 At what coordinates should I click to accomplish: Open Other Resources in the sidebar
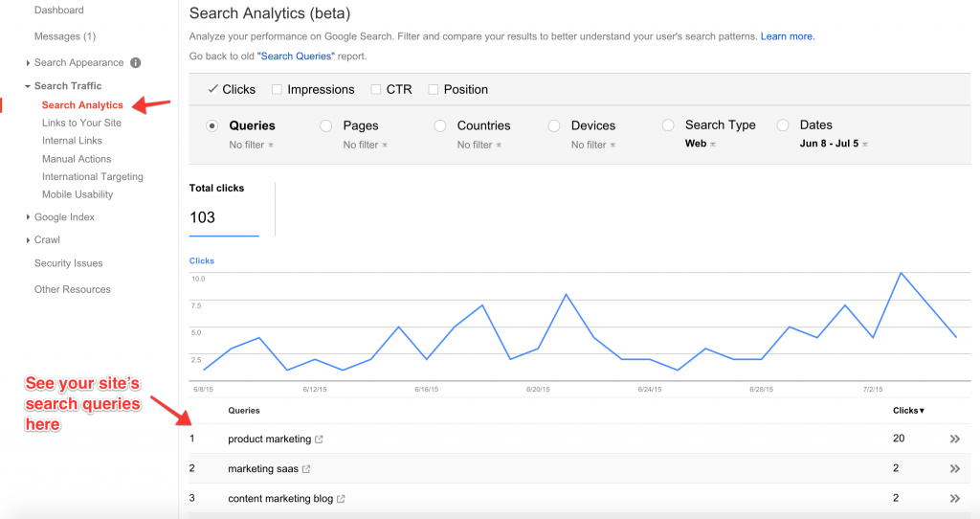pos(73,289)
